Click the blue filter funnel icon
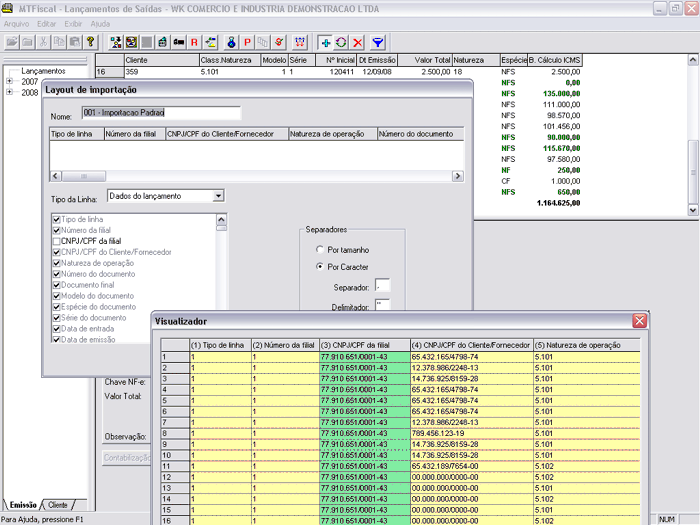Viewport: 700px width, 525px height. [378, 43]
